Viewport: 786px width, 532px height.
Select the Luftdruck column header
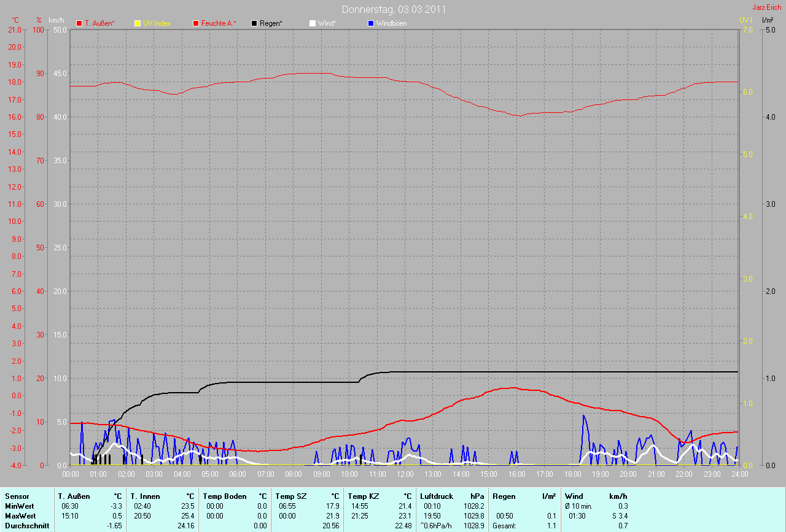[x=437, y=496]
